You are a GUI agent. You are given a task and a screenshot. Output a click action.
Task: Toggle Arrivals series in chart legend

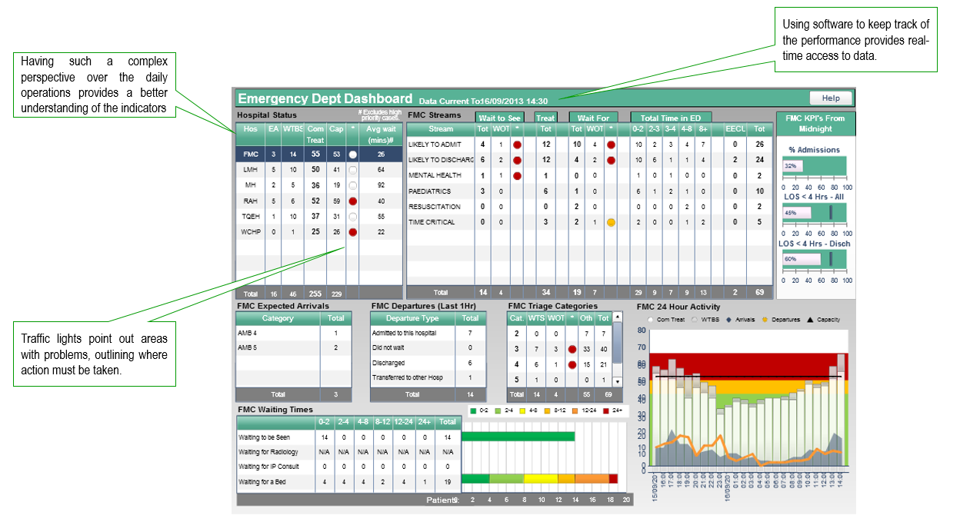[x=728, y=320]
